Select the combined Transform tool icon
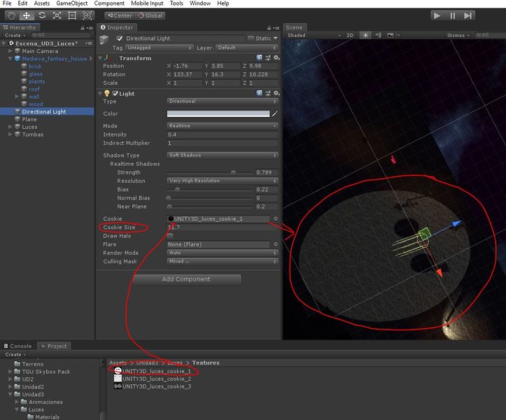Viewport: 506px width, 420px height. tap(87, 15)
